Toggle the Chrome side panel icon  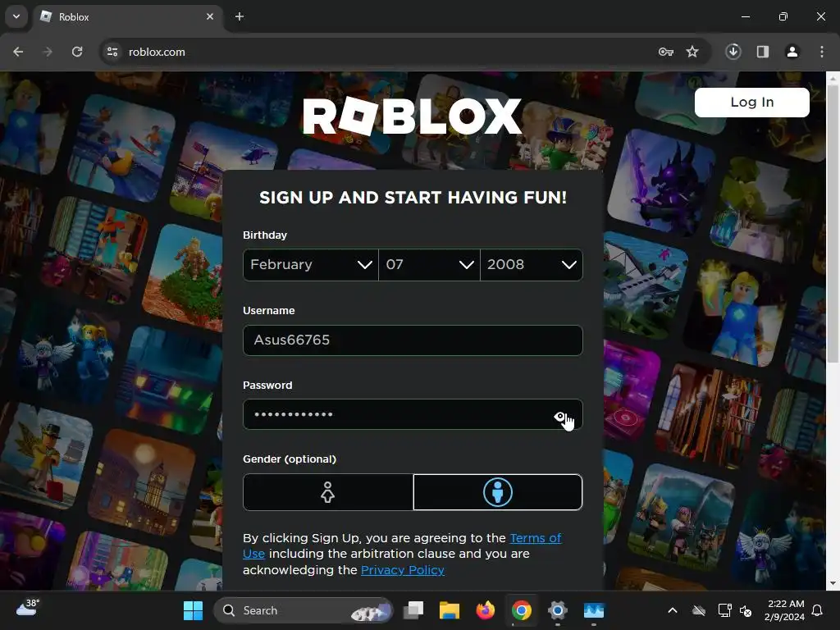[763, 52]
